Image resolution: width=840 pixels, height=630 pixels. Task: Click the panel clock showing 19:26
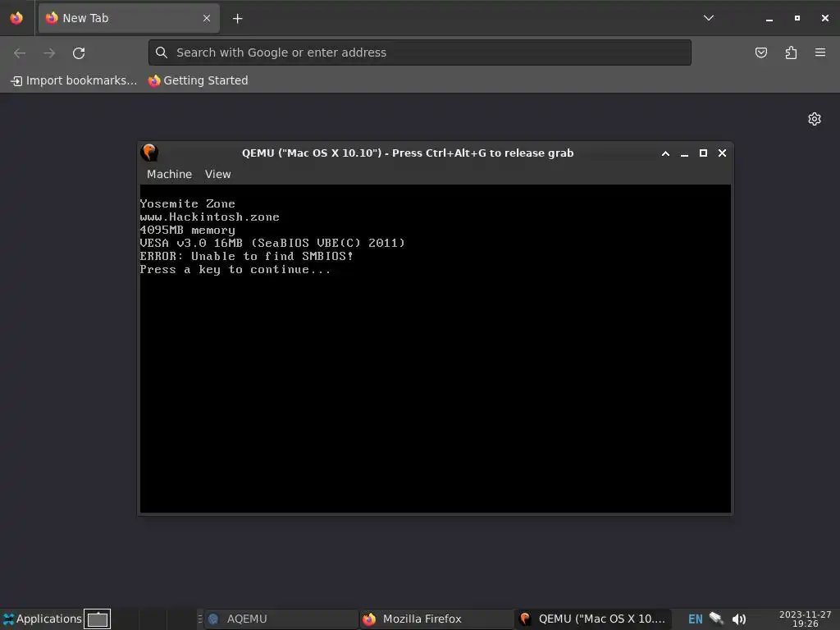click(806, 619)
